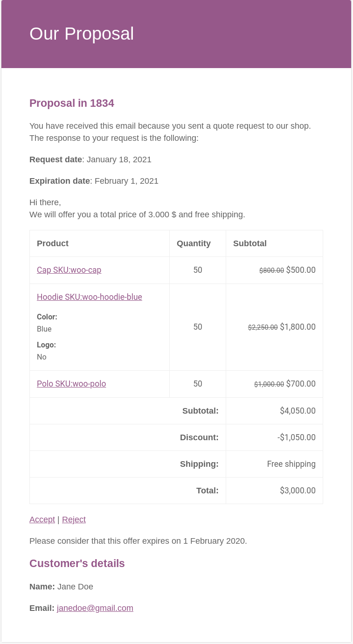Click the customer name Jane Doe
The image size is (353, 644).
[75, 587]
